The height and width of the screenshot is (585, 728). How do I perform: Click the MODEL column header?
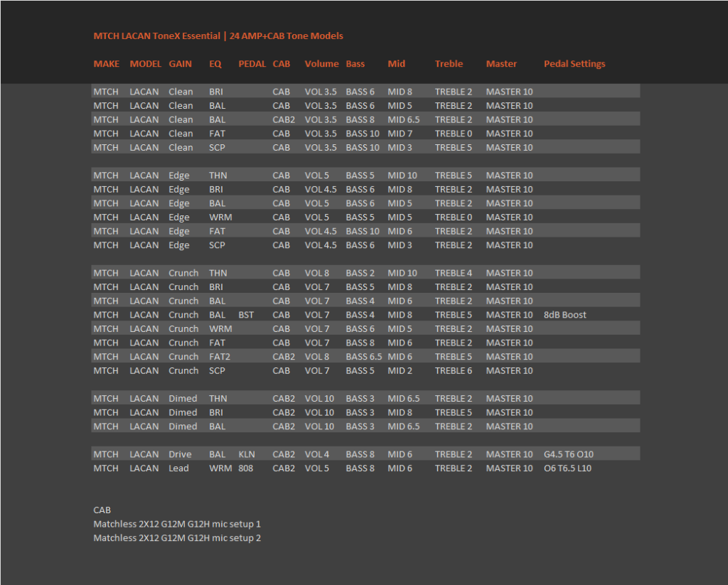[145, 64]
